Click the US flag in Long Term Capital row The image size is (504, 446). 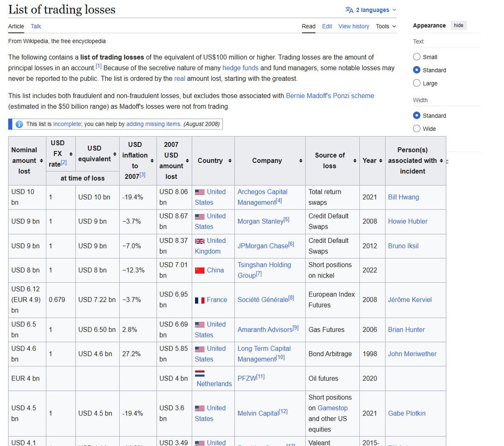pyautogui.click(x=200, y=349)
